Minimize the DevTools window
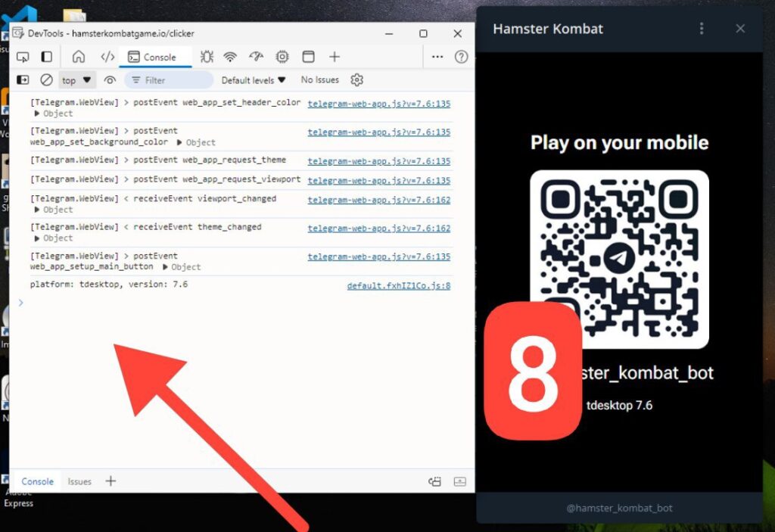 pyautogui.click(x=390, y=33)
